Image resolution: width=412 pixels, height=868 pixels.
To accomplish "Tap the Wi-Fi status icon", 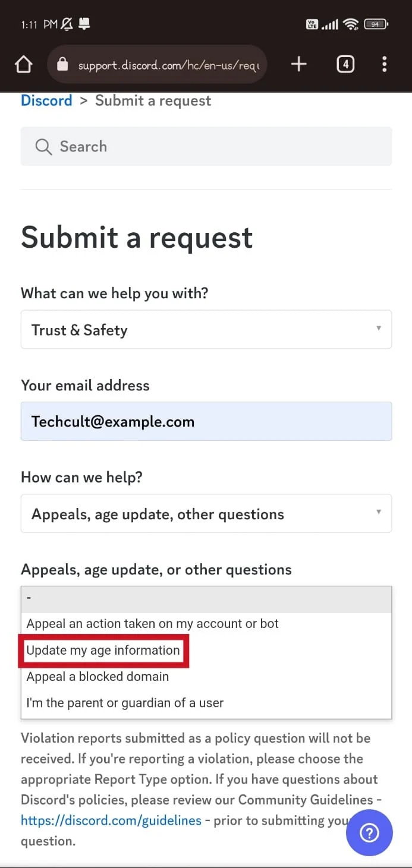I will click(x=351, y=24).
